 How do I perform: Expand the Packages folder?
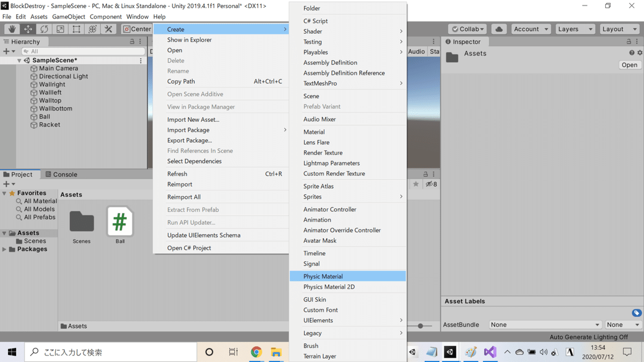click(x=4, y=249)
